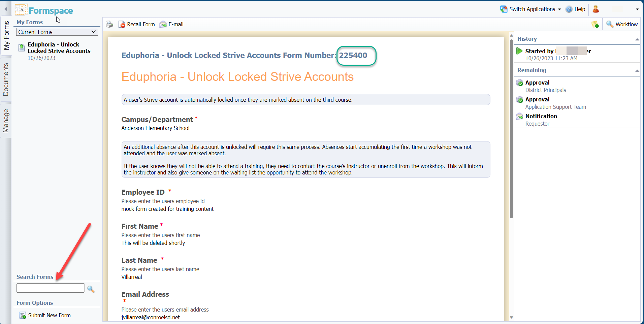Click the Submit New Form icon
This screenshot has width=644, height=324.
(x=23, y=315)
